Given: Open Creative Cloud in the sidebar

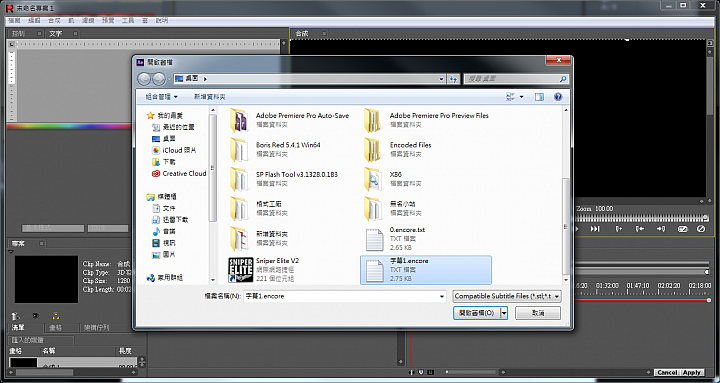Looking at the screenshot, I should tap(179, 174).
